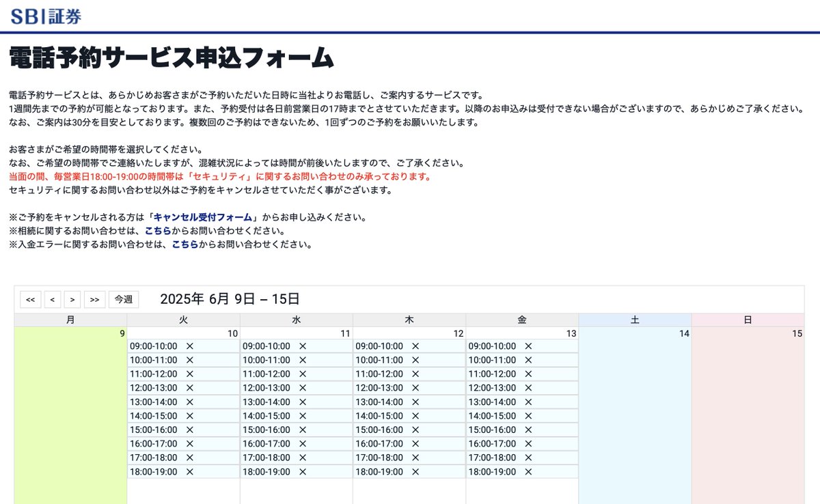The height and width of the screenshot is (504, 820).
Task: Click the 水 column header
Action: tap(297, 320)
